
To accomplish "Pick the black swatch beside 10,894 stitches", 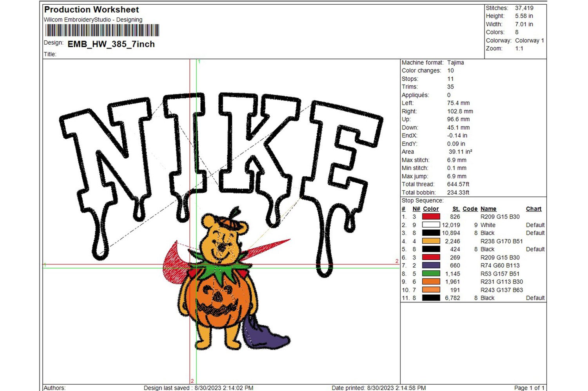I will [x=431, y=233].
